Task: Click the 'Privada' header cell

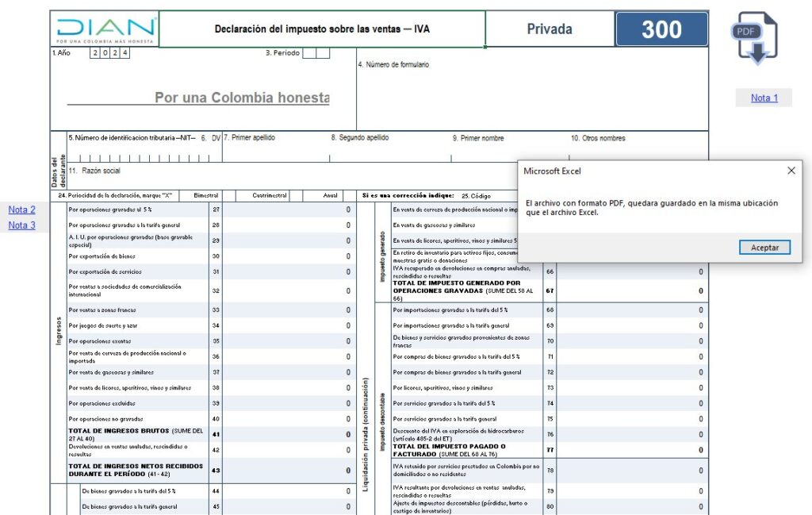Action: 550,29
